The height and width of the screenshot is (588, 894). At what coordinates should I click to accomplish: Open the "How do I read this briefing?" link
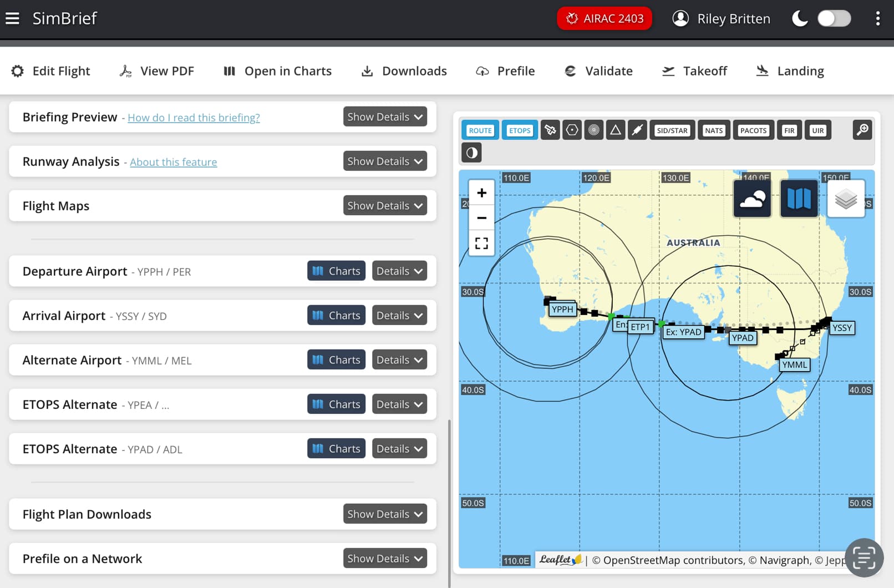[194, 118]
